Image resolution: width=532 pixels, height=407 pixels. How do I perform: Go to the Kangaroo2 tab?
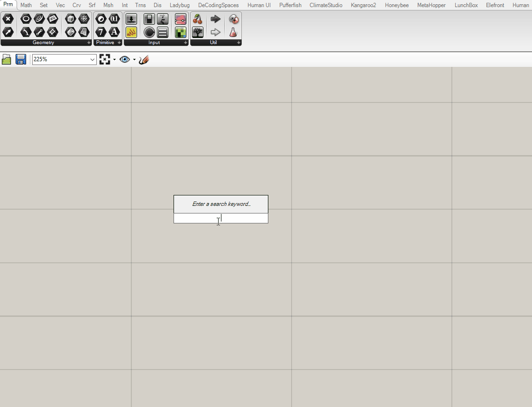(364, 5)
